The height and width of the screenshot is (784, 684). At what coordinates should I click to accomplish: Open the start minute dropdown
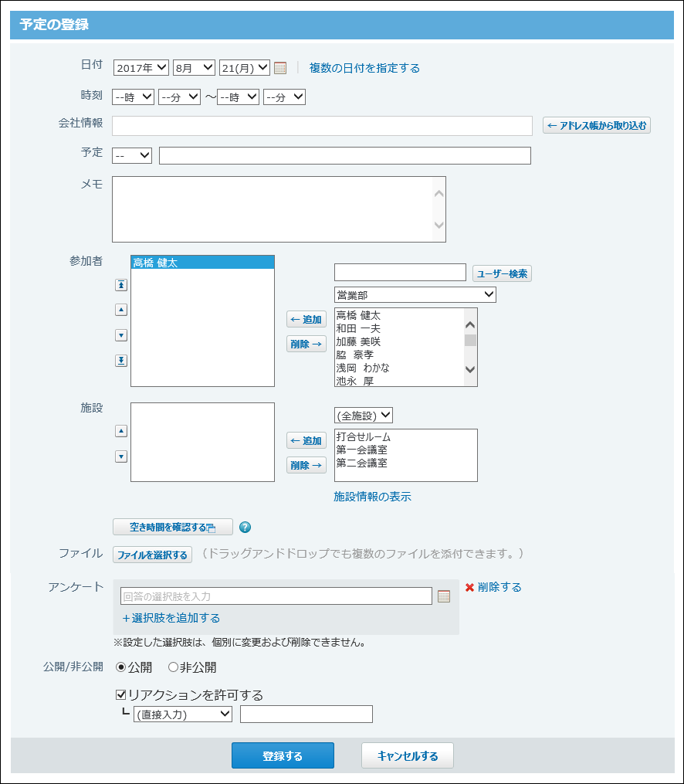tap(179, 97)
